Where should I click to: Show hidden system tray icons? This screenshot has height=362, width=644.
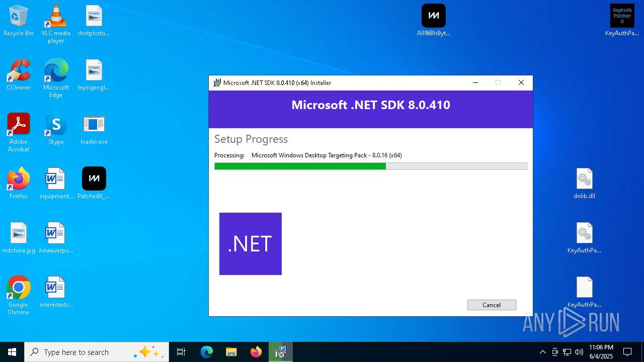(x=542, y=352)
